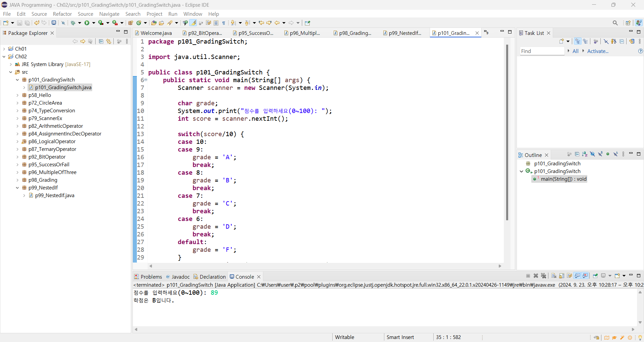Image resolution: width=644 pixels, height=342 pixels.
Task: Toggle Categorized presentation in Task List
Action: pyautogui.click(x=578, y=41)
